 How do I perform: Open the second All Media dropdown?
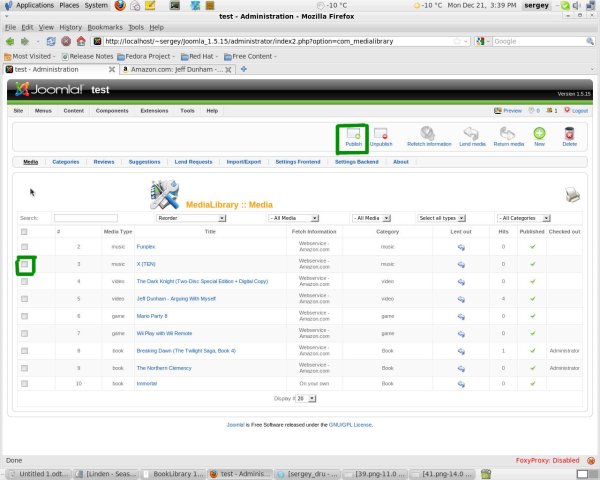[x=371, y=218]
